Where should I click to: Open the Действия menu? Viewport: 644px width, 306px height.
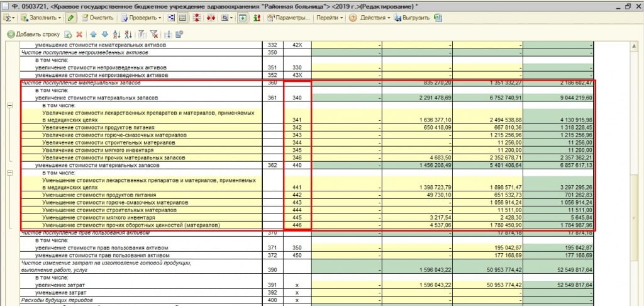coord(375,18)
